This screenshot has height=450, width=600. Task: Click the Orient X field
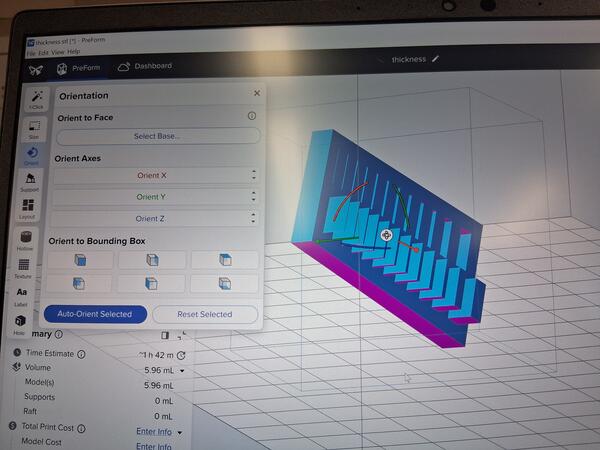click(152, 175)
